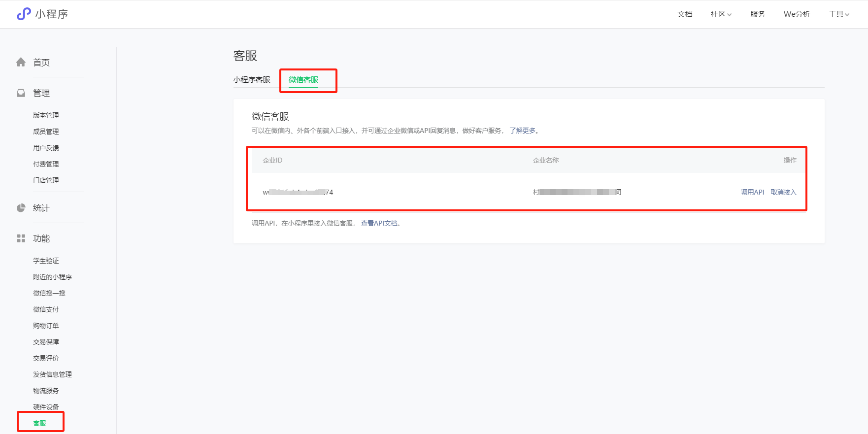Click the grid icon beside 功能
The image size is (868, 434).
[21, 238]
